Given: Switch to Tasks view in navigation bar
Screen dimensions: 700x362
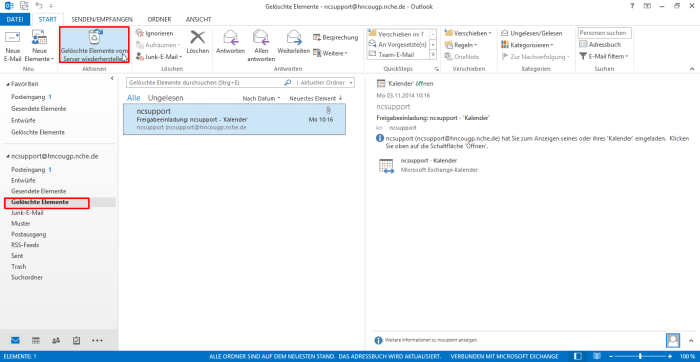Looking at the screenshot, I should (x=76, y=341).
